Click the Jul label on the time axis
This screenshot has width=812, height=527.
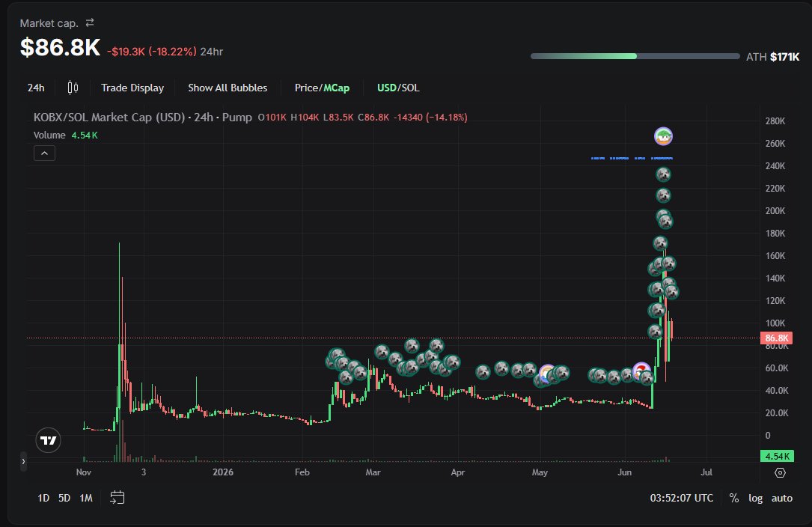tap(706, 472)
